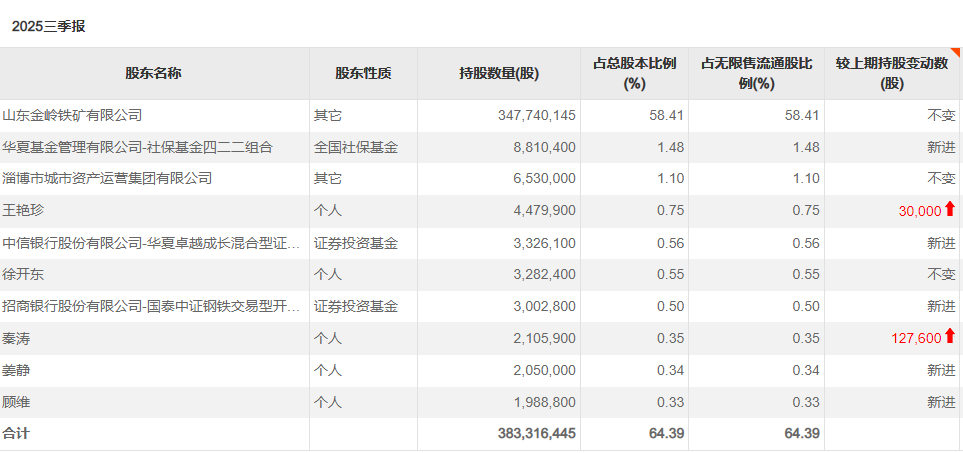Click holding quantity 347,740,145
This screenshot has width=963, height=453.
[537, 115]
